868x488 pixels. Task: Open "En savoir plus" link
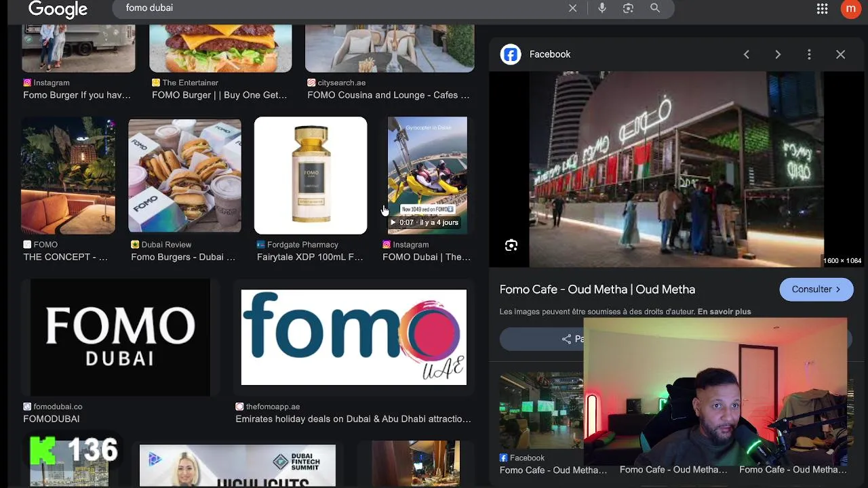click(724, 312)
